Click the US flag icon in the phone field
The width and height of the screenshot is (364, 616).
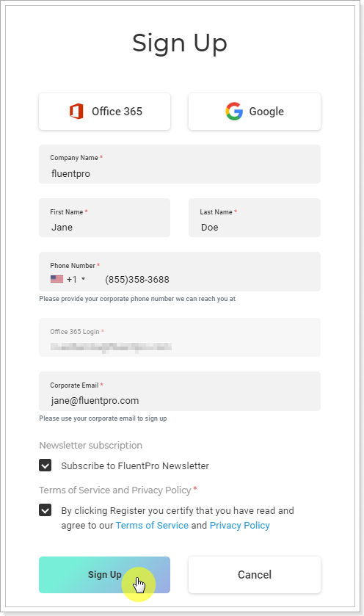click(x=57, y=279)
